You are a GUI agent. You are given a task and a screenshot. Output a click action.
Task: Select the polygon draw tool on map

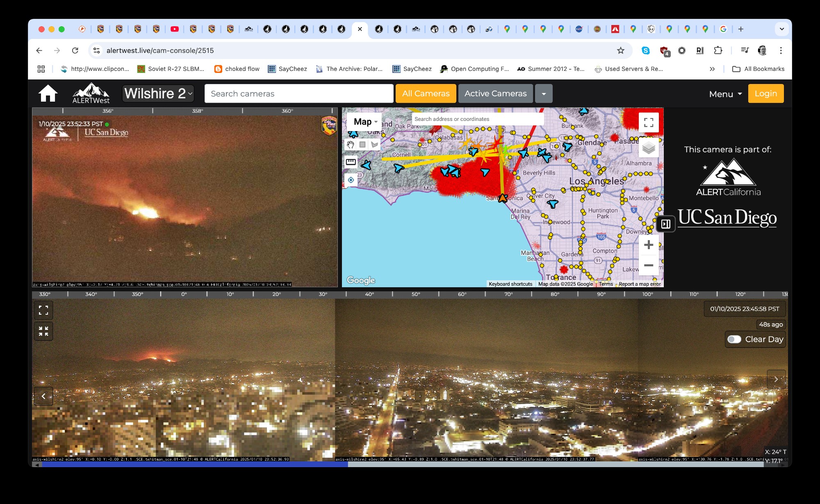click(374, 144)
